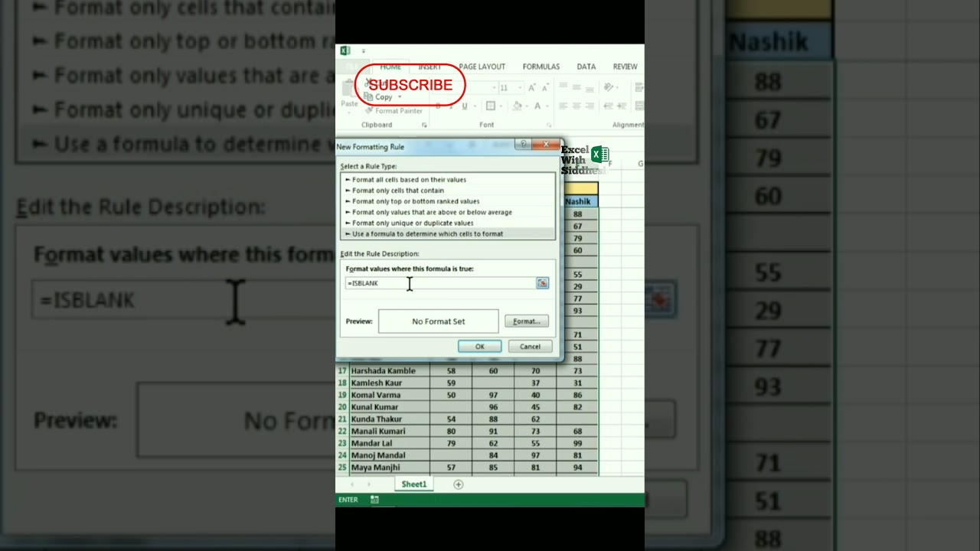Open the font size dropdown showing 11

(520, 88)
